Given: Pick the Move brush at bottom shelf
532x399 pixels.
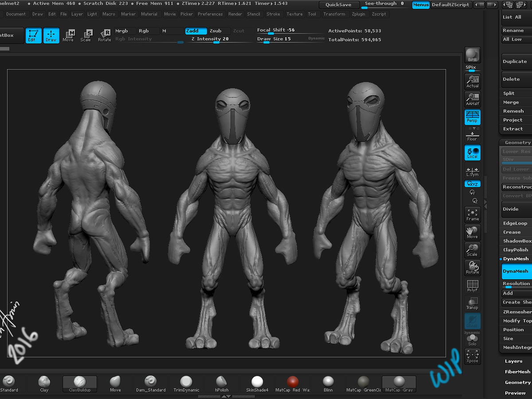Looking at the screenshot, I should [x=115, y=384].
